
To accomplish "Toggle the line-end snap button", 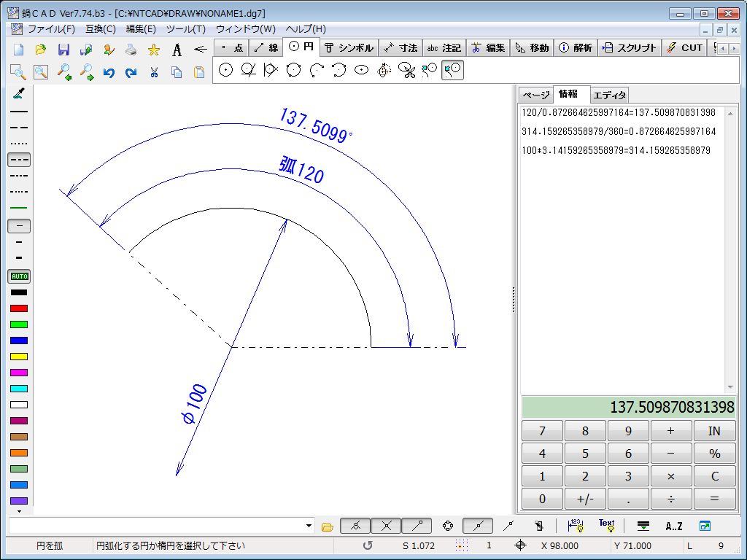I will (x=417, y=526).
